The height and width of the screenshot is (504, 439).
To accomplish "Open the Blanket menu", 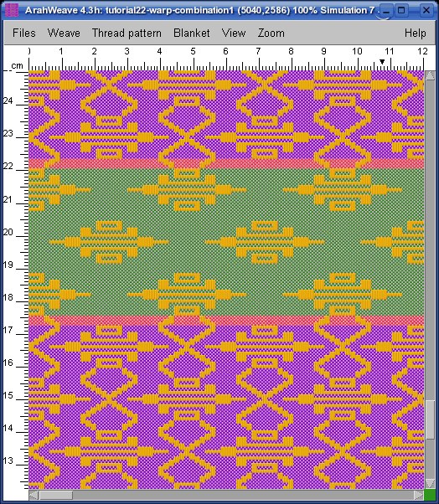I will click(x=191, y=33).
